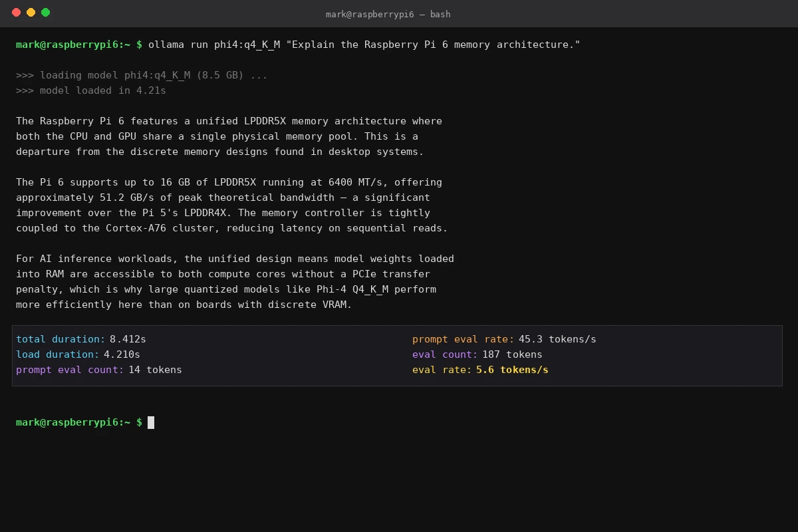The height and width of the screenshot is (532, 798).
Task: Click the green fullscreen button
Action: [45, 11]
